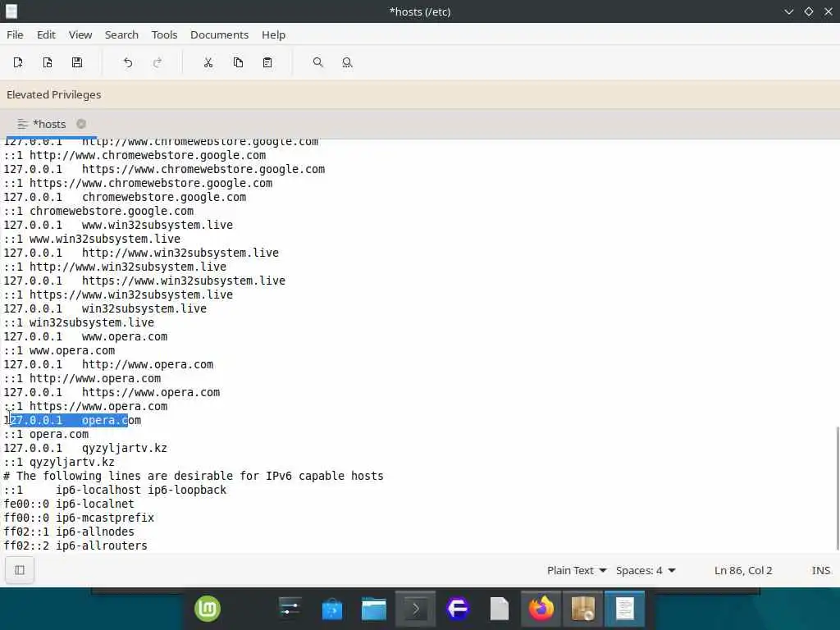Cut the selected text
Viewport: 840px width, 630px height.
(x=208, y=62)
